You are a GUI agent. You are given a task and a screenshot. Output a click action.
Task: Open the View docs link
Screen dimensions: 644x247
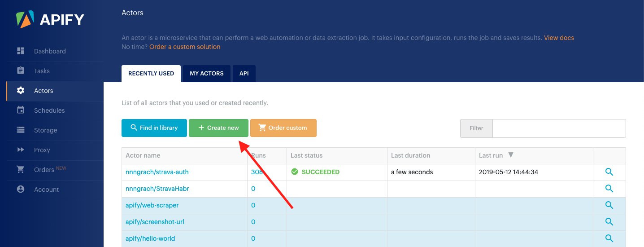click(559, 38)
